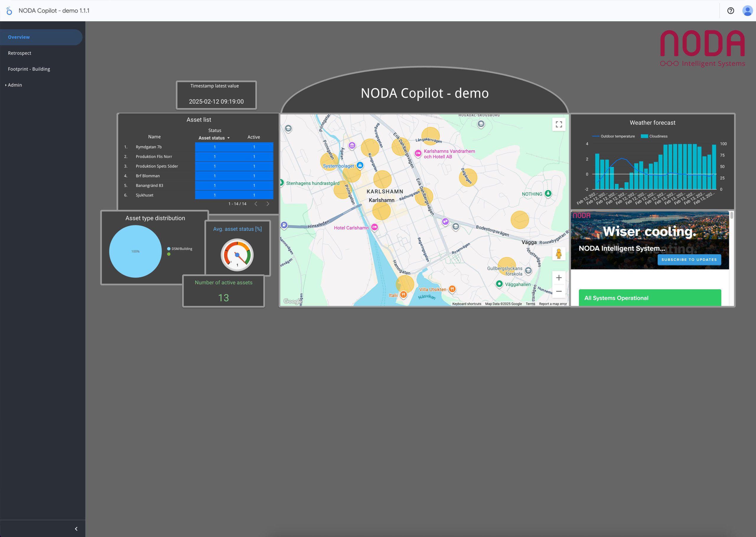Click the Looker Studio logo icon

9,11
